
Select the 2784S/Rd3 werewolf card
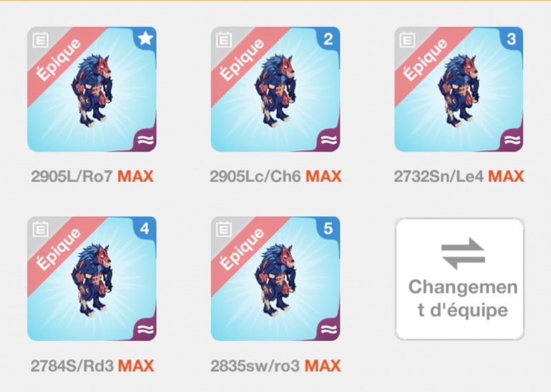[92, 279]
